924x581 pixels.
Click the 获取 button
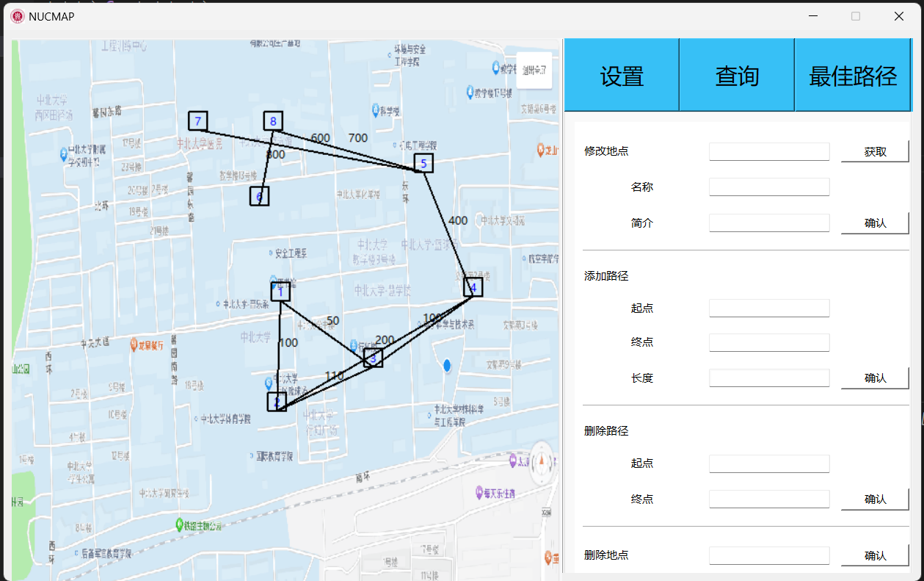coord(875,152)
